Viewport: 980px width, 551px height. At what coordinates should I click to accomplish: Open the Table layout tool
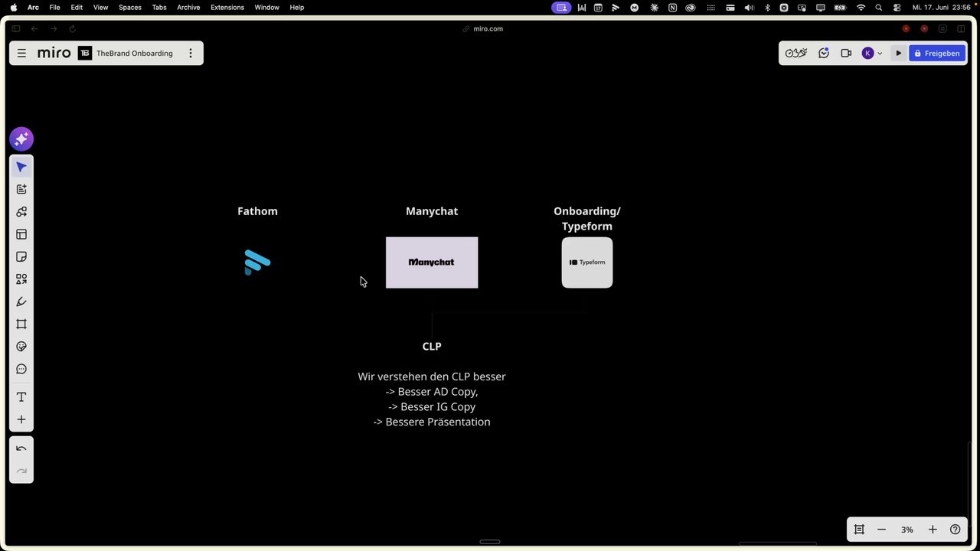pos(21,234)
